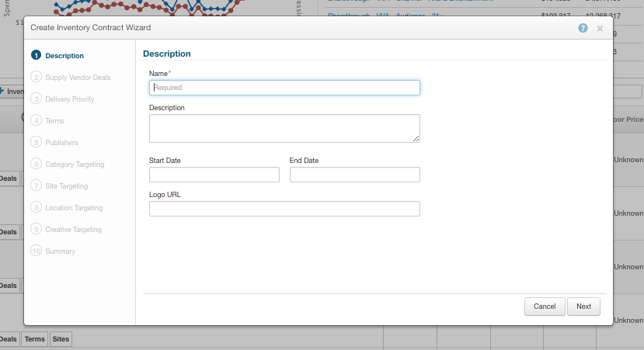Grab the Description textarea resize handle
The image size is (644, 350).
point(416,139)
